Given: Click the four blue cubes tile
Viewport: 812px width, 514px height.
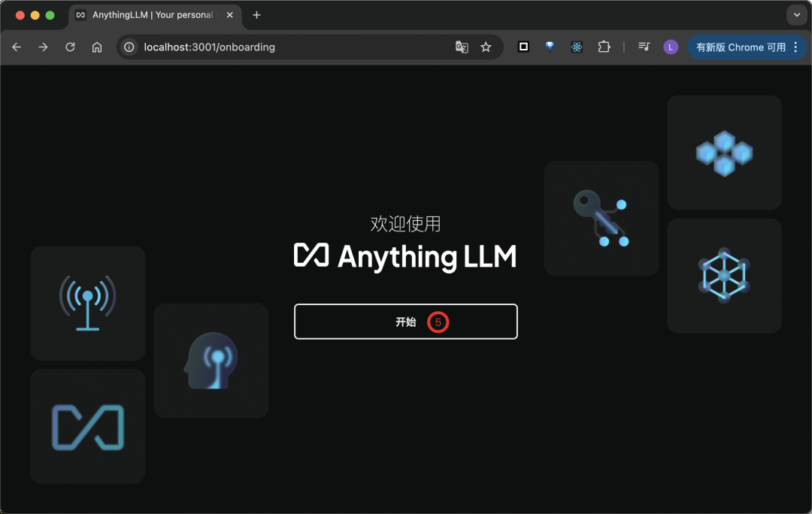Looking at the screenshot, I should (x=725, y=153).
